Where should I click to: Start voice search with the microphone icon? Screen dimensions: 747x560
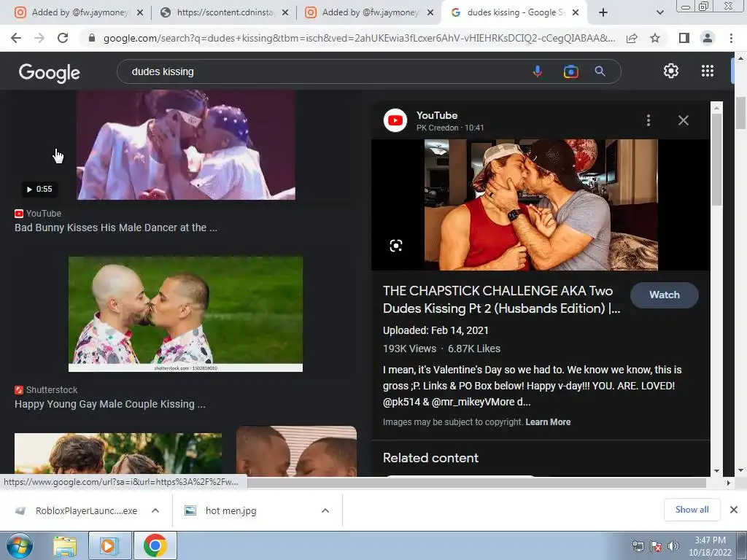[538, 71]
